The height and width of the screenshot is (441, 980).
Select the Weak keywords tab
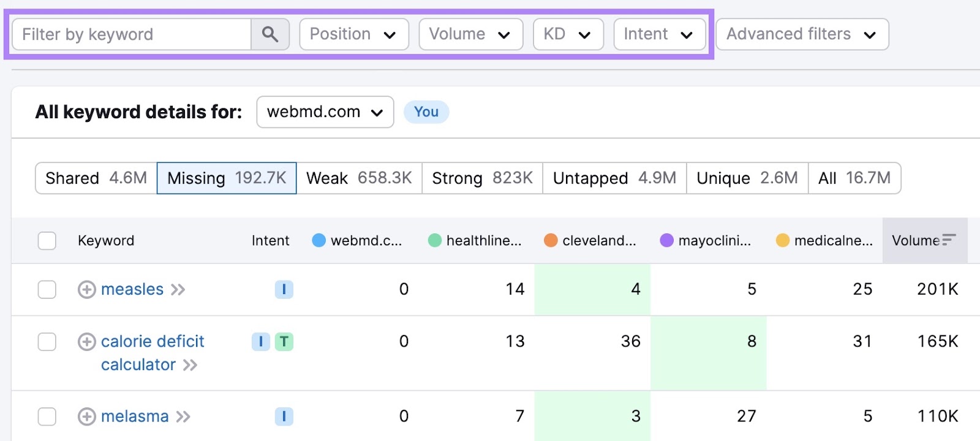(x=359, y=178)
